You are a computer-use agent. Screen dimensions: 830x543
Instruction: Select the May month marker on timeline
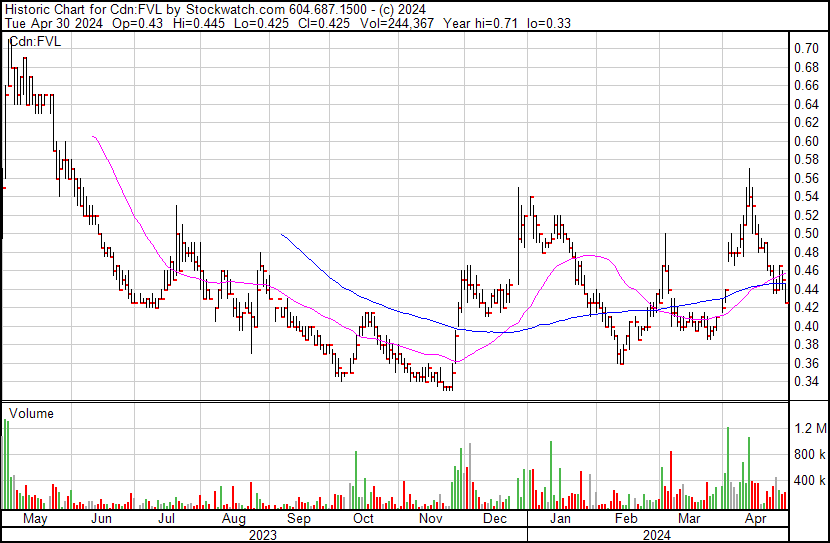[x=34, y=520]
